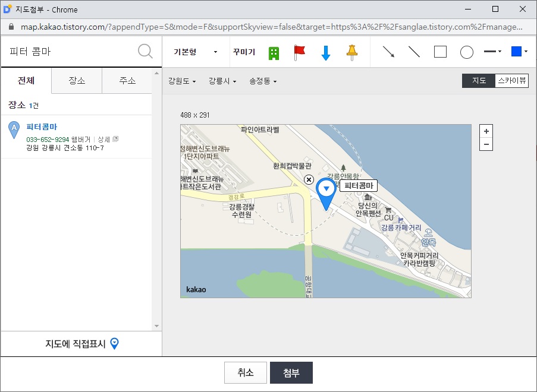
Task: Click the 피터콤마 map label
Action: [x=359, y=186]
